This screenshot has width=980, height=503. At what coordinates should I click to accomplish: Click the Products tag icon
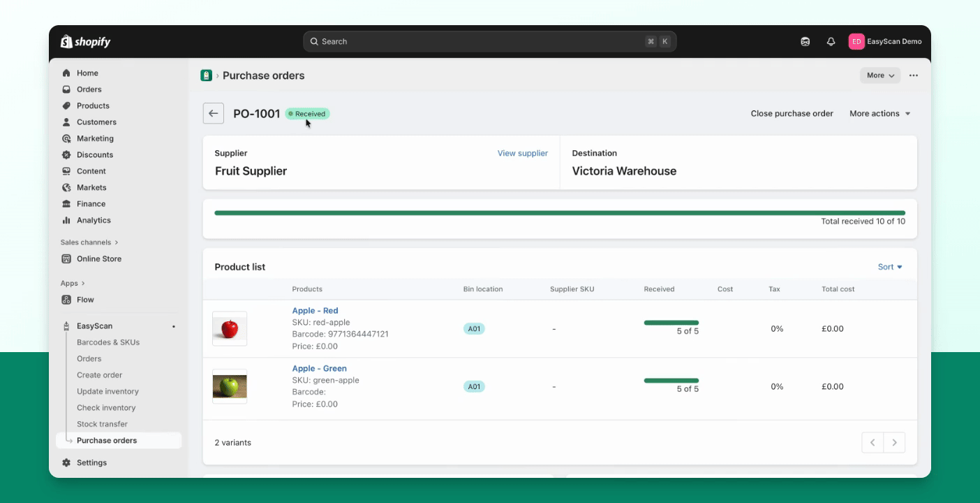click(x=66, y=105)
